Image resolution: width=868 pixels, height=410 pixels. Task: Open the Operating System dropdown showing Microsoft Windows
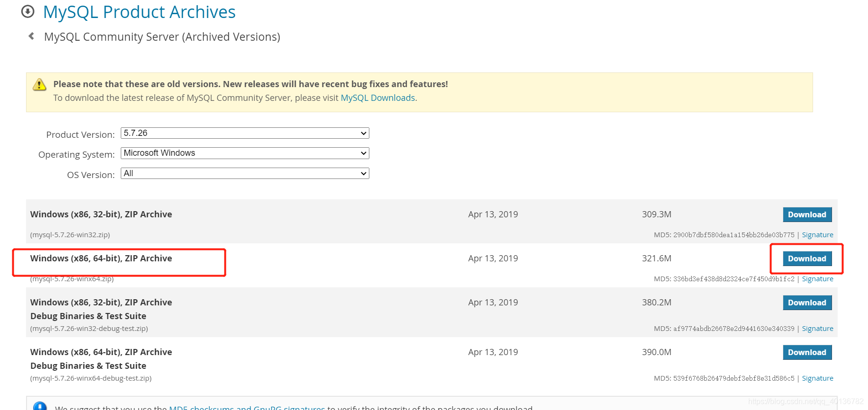[x=245, y=153]
